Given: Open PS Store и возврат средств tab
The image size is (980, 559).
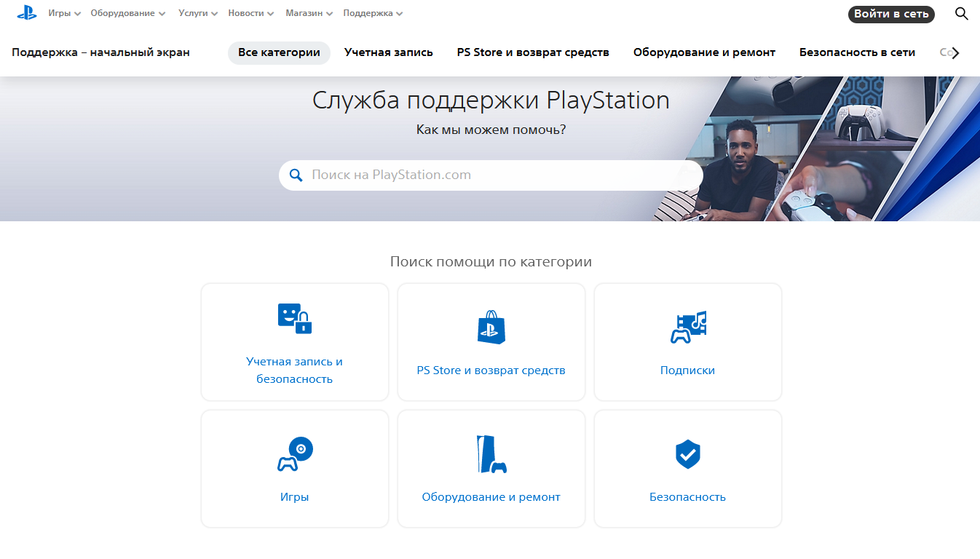Looking at the screenshot, I should point(533,52).
